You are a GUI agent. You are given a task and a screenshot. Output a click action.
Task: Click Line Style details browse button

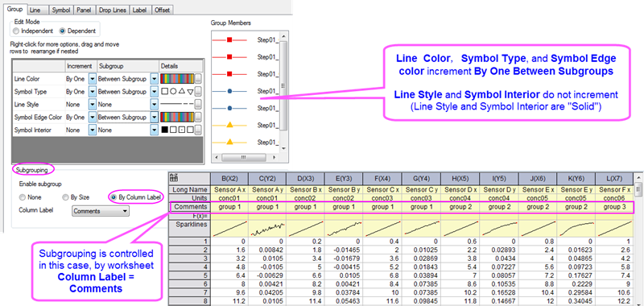198,105
